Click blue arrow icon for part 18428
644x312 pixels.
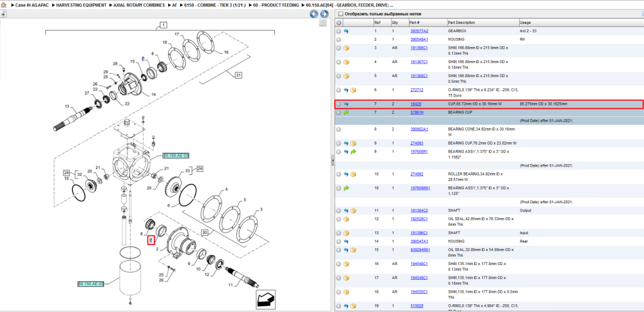tap(346, 104)
